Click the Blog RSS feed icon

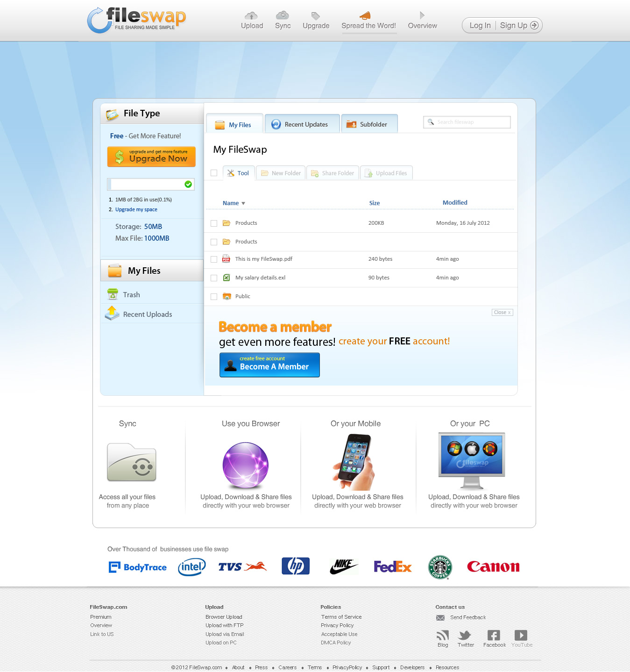(442, 635)
